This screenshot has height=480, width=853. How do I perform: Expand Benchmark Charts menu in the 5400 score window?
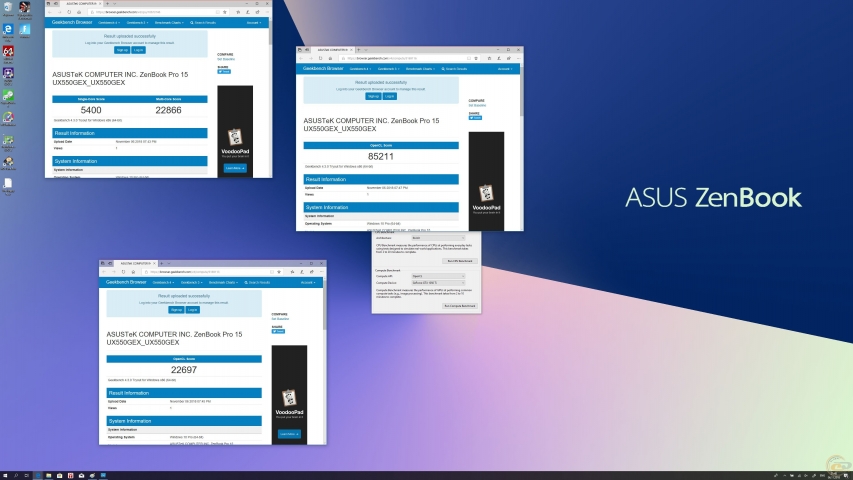[x=169, y=23]
